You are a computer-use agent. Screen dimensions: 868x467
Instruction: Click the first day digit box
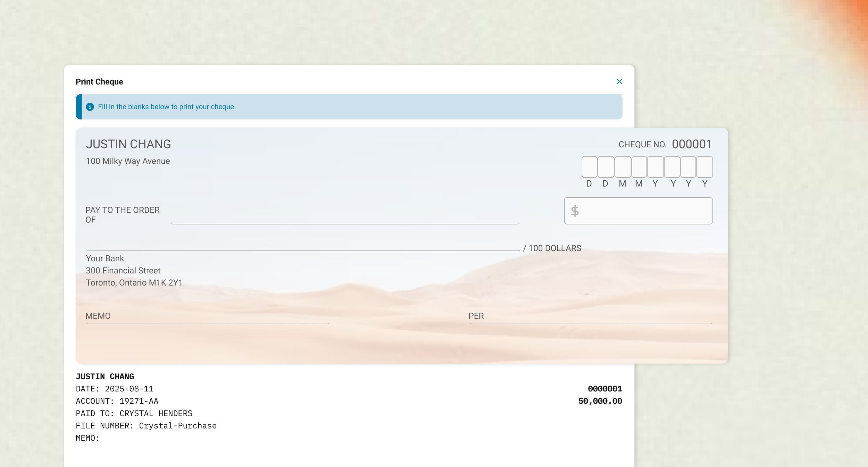point(589,167)
